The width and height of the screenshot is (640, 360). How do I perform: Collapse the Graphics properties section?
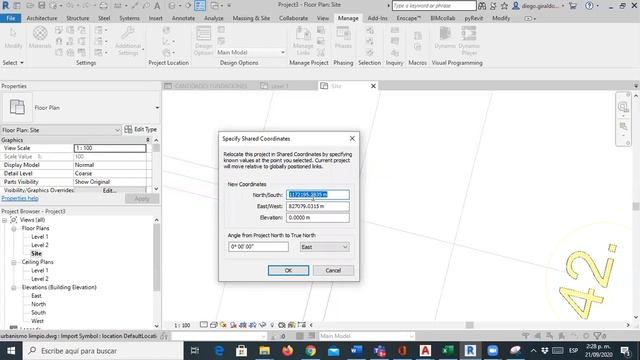click(148, 140)
